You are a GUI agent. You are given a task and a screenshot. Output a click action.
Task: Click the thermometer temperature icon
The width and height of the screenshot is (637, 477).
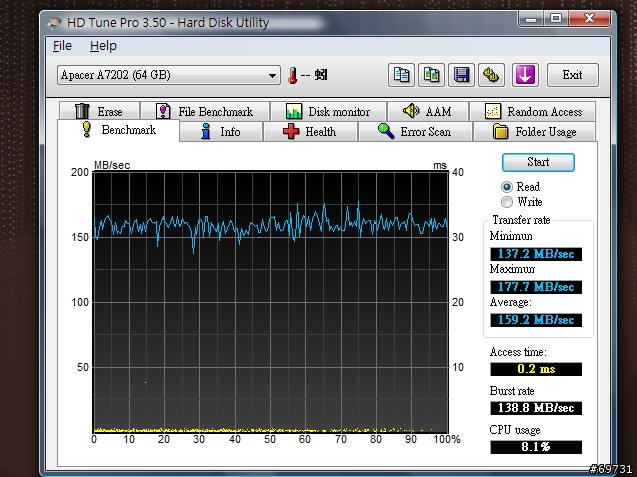point(292,76)
